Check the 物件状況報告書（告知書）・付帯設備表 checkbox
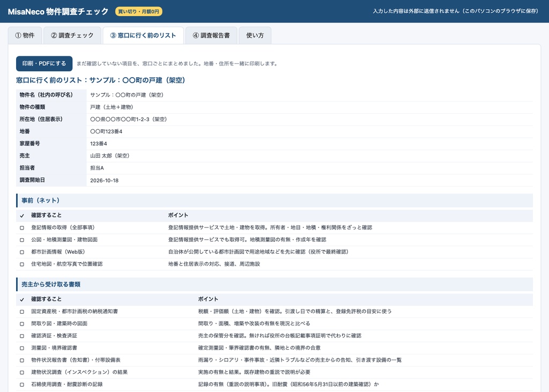 22,360
